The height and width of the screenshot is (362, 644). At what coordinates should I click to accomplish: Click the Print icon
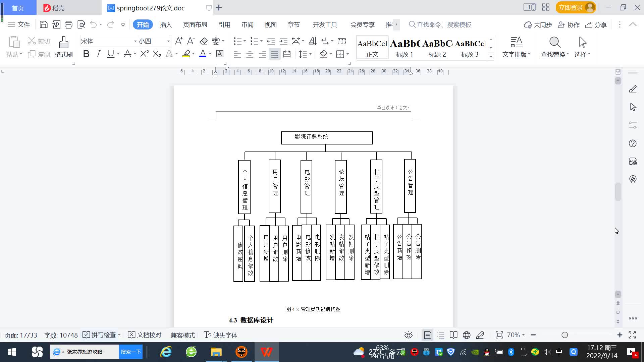pos(68,24)
